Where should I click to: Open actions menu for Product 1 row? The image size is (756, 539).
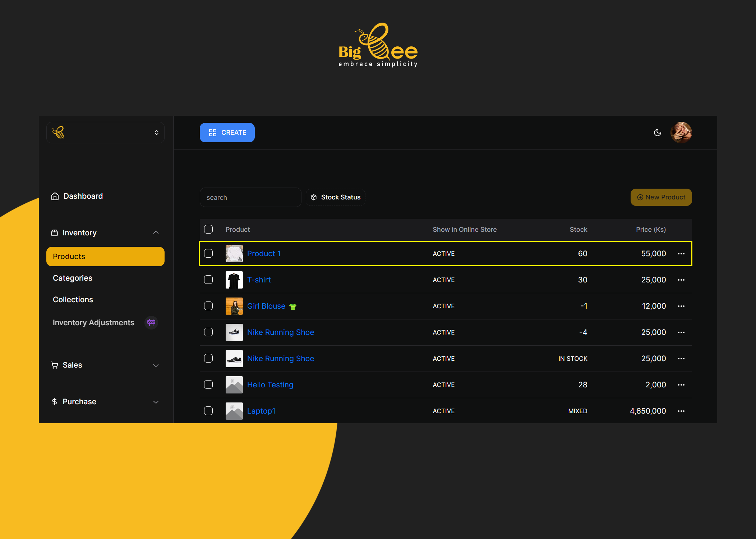tap(681, 254)
